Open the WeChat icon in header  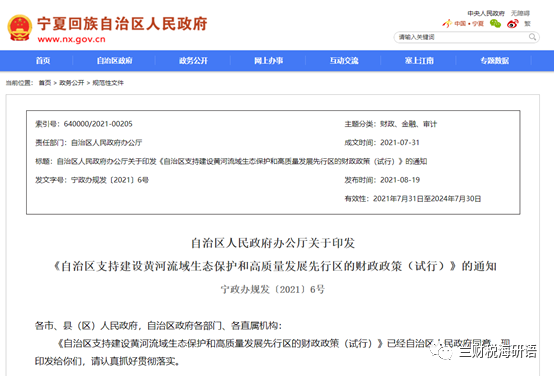[495, 24]
